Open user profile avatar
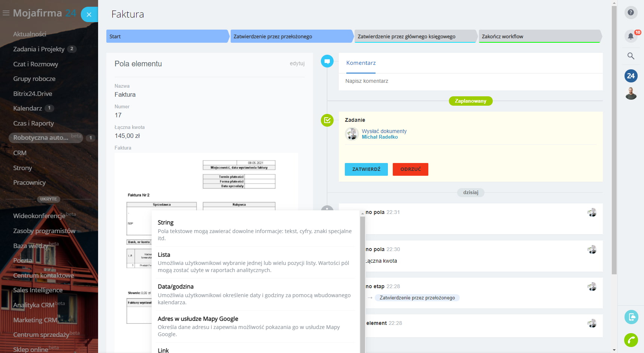This screenshot has height=353, width=644. pyautogui.click(x=631, y=93)
